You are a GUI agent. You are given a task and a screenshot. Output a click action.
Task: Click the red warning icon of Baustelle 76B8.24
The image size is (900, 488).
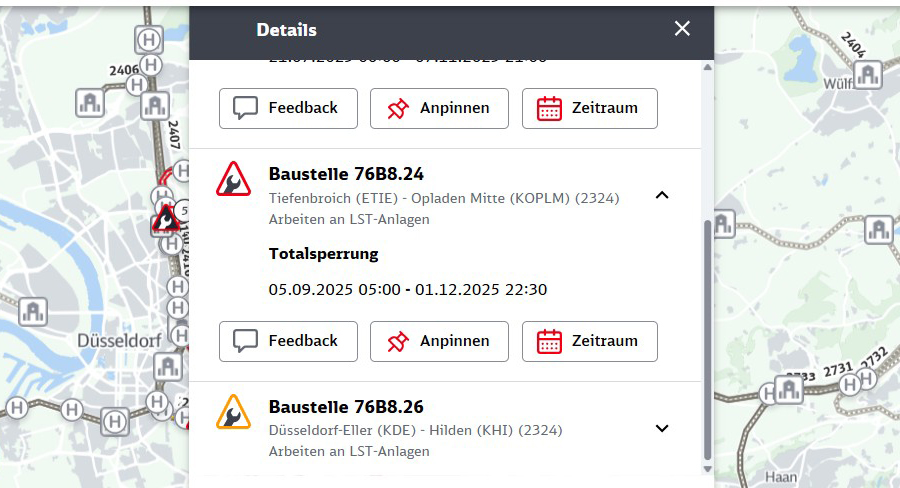click(233, 180)
